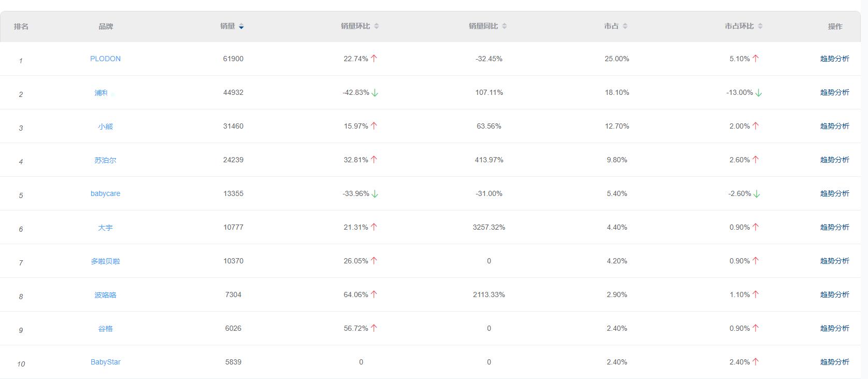Click red up arrow beside 64.06%

(x=374, y=294)
